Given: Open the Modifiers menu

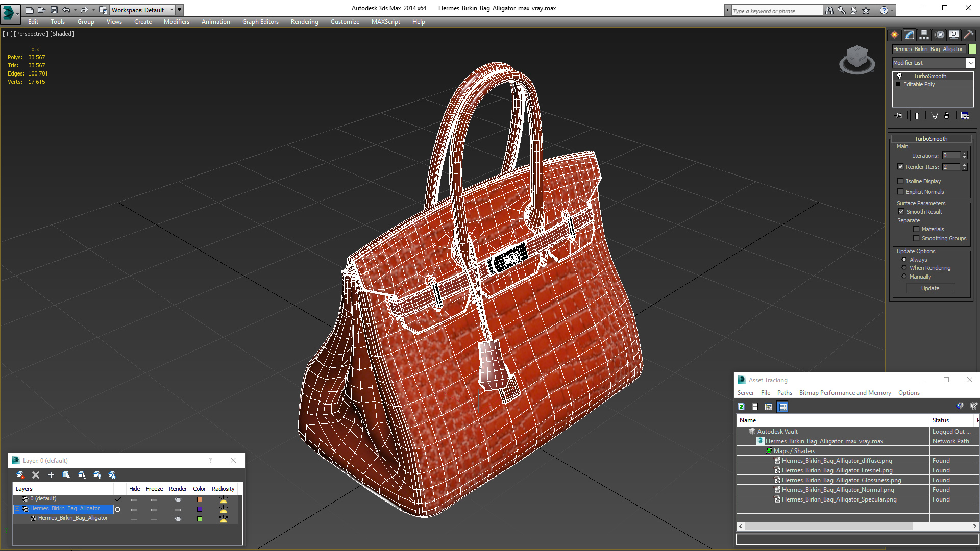Looking at the screenshot, I should coord(177,22).
